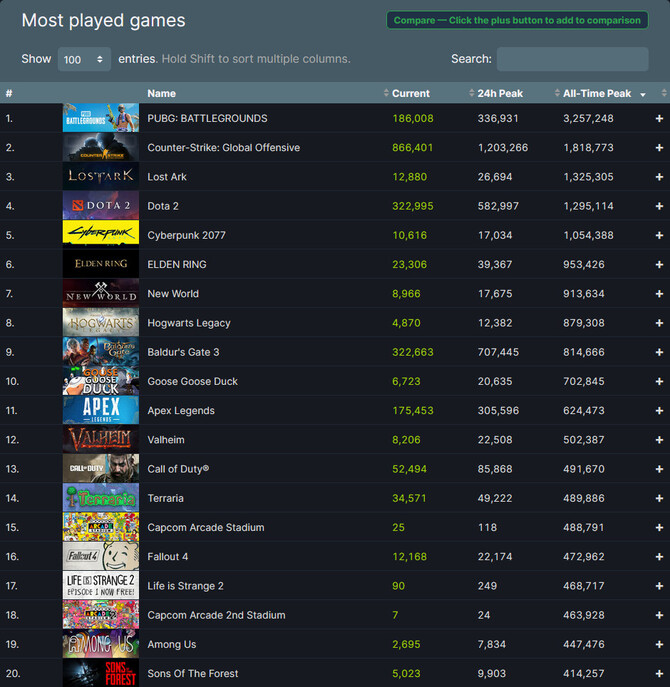
Task: Click the plus icon for ELDEN RING
Action: pos(659,265)
